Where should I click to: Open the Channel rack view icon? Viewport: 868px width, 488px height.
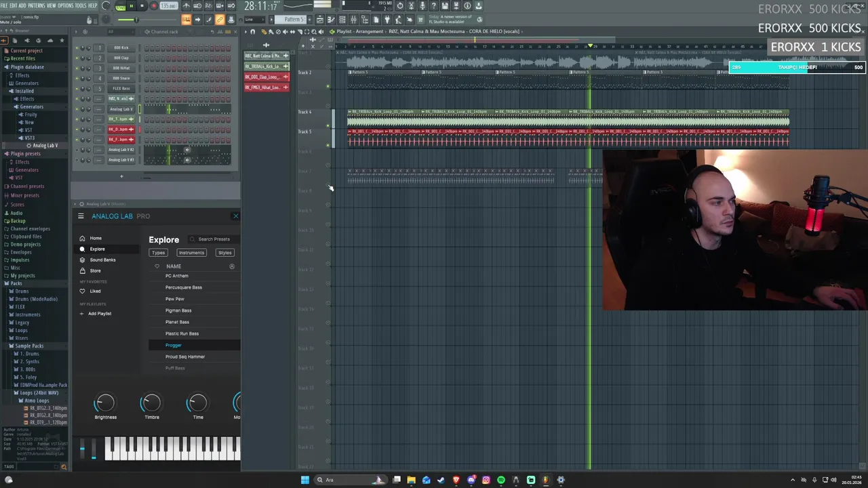pyautogui.click(x=342, y=20)
